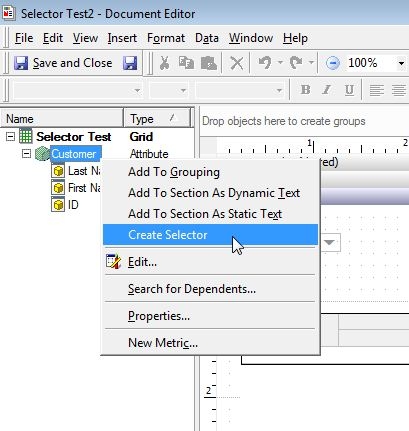Select the ID attribute form item
Screen dimensions: 409x431
(x=73, y=205)
